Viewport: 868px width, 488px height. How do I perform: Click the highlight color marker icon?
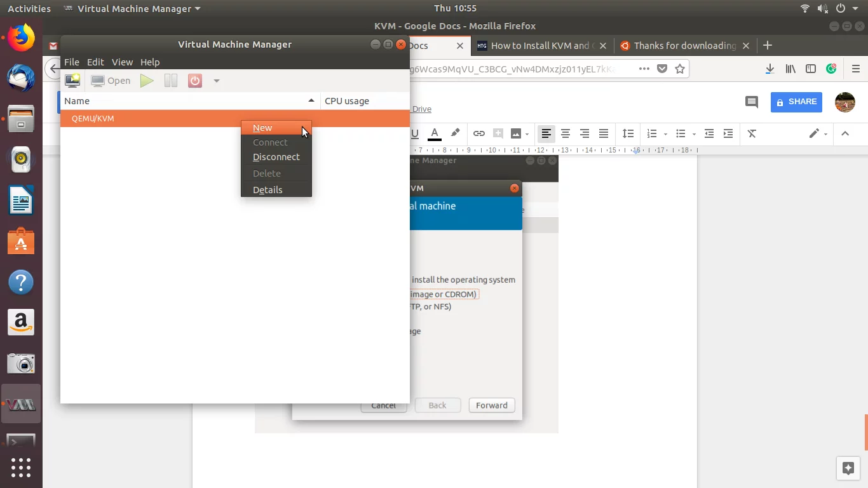(x=455, y=133)
